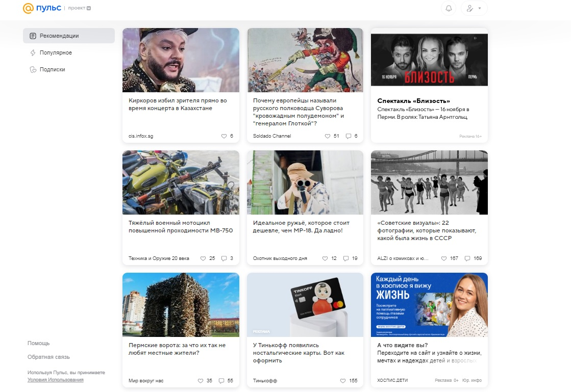Open headline «Советские визуалы»: 22 фотографии
Viewport: 571px width, 392px height.
click(x=427, y=230)
